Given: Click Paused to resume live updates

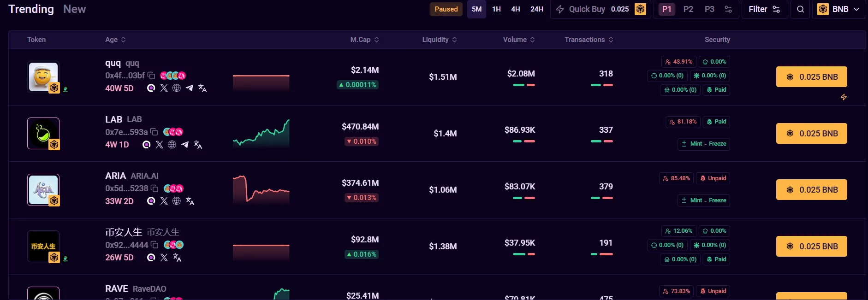Looking at the screenshot, I should coord(446,9).
